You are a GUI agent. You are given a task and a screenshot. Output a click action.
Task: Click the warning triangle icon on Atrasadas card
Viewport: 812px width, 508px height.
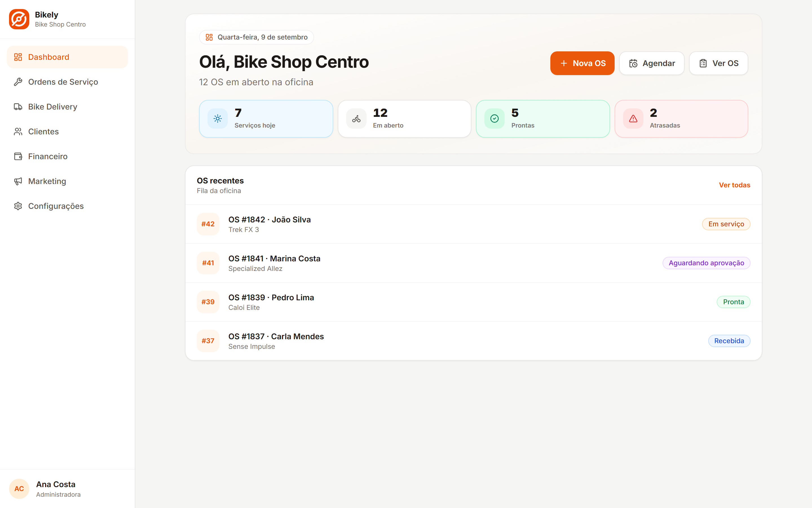tap(633, 119)
